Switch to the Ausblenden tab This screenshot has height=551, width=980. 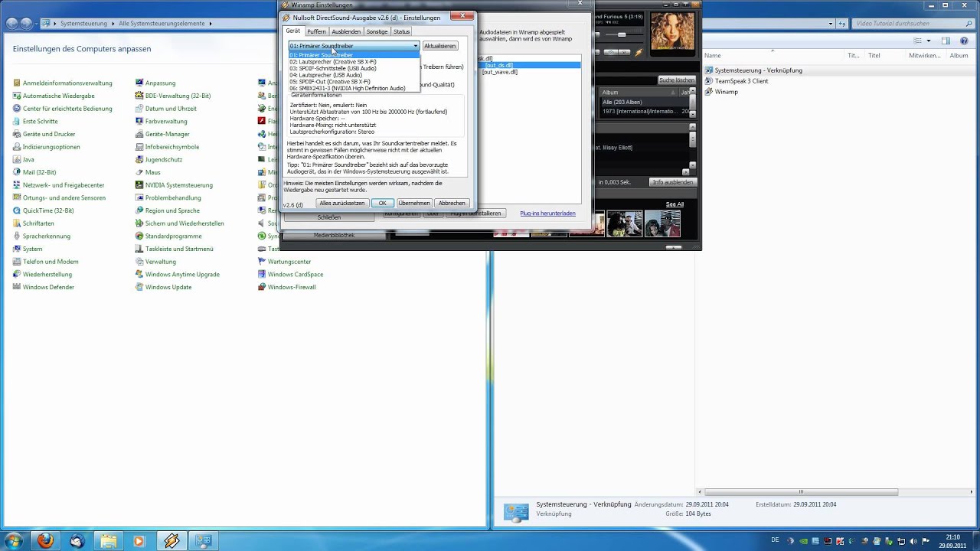[x=346, y=31]
